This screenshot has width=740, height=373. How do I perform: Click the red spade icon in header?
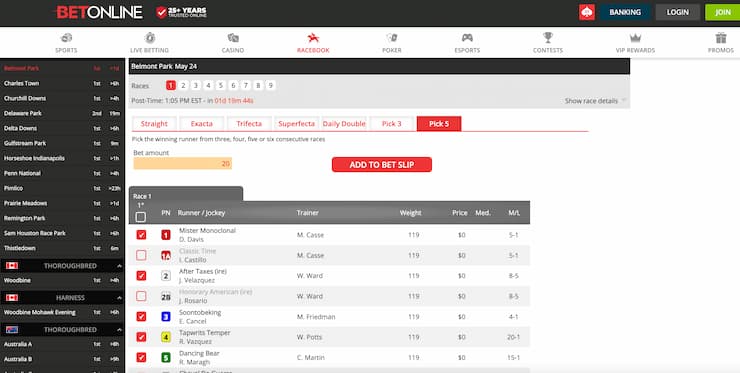point(587,12)
